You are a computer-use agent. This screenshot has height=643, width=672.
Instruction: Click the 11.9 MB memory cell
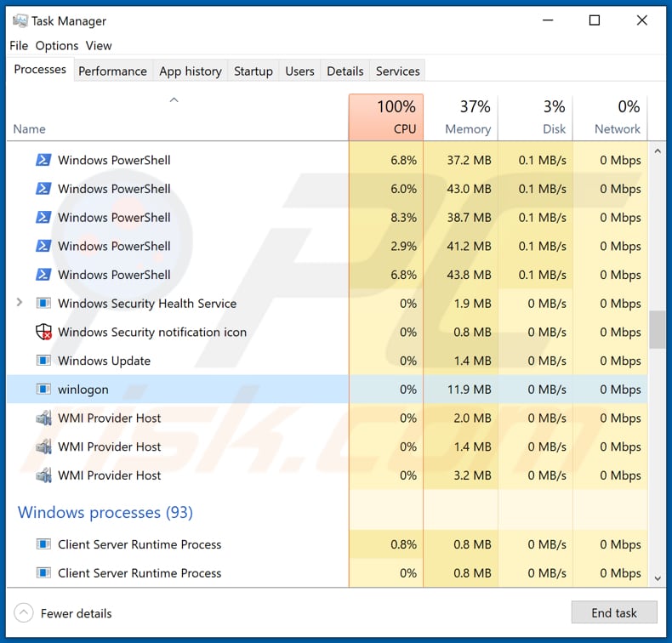point(461,390)
